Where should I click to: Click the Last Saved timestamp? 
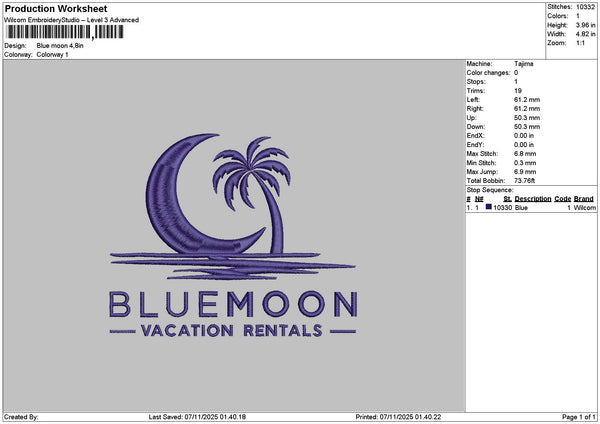(197, 417)
